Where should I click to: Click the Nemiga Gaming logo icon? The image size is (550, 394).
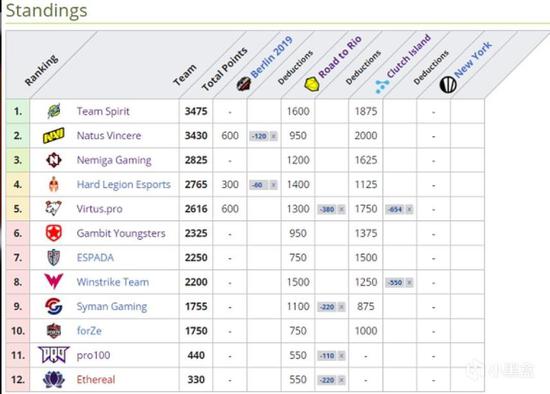pyautogui.click(x=54, y=160)
